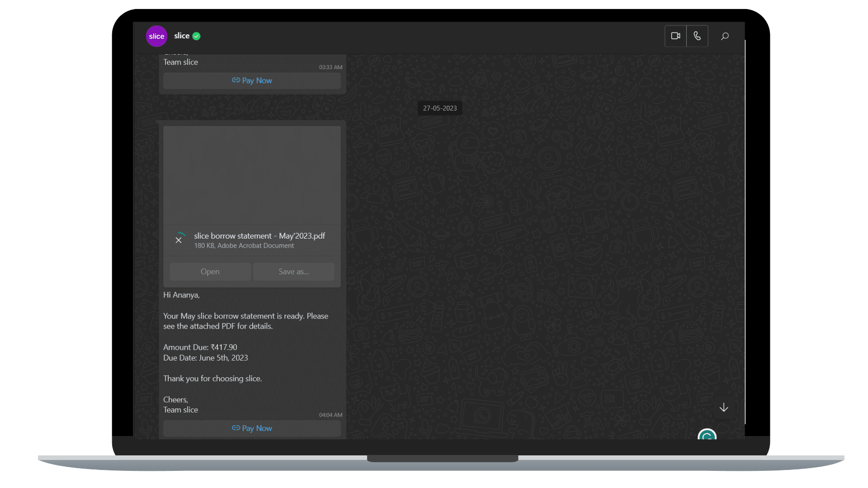
Task: Click the green verified badge next to slice
Action: point(196,36)
